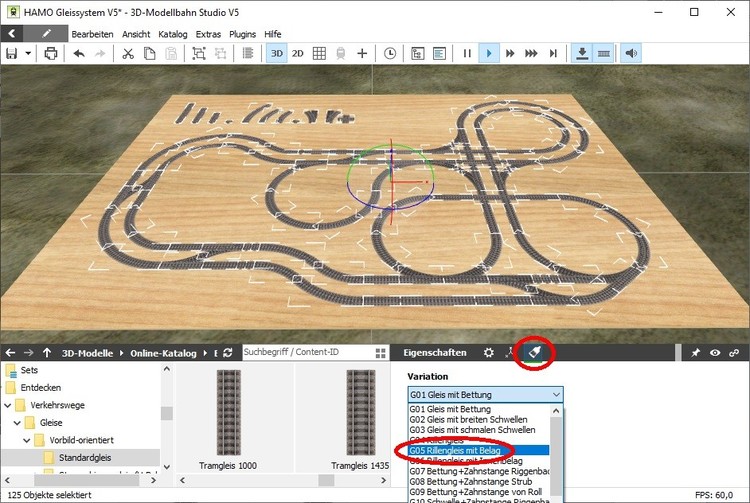Go up one catalog folder level
The width and height of the screenshot is (750, 503).
(x=46, y=353)
